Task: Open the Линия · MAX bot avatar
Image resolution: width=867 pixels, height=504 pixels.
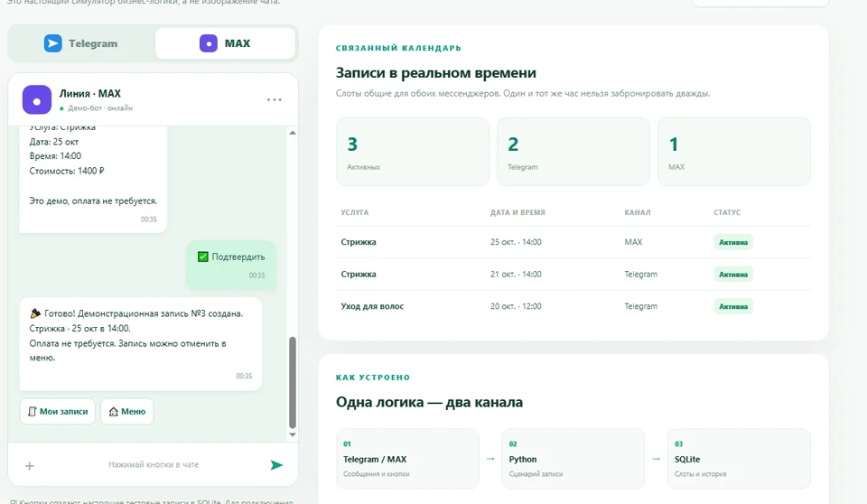Action: pos(37,99)
